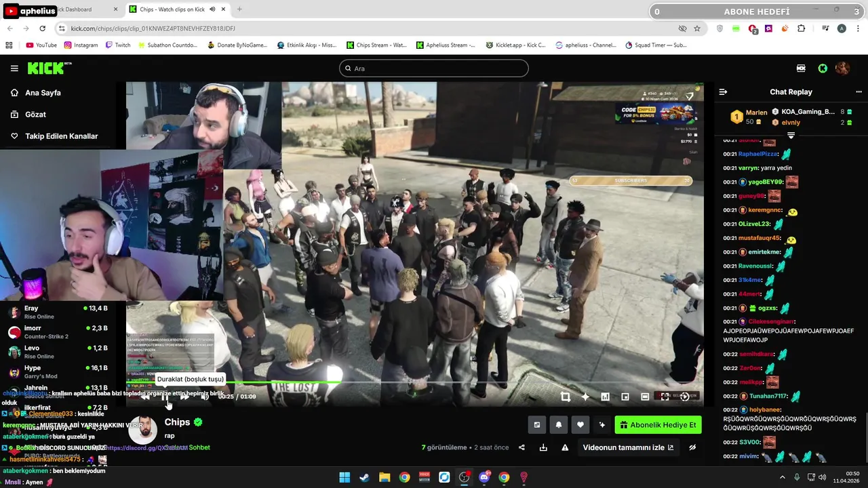The width and height of the screenshot is (868, 488).
Task: Click the sparkle icon in player controls
Action: point(585,396)
